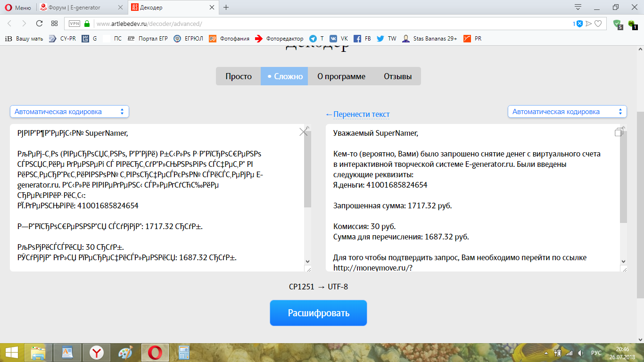Open the ПС bookmark
This screenshot has height=362, width=644.
pos(113,39)
